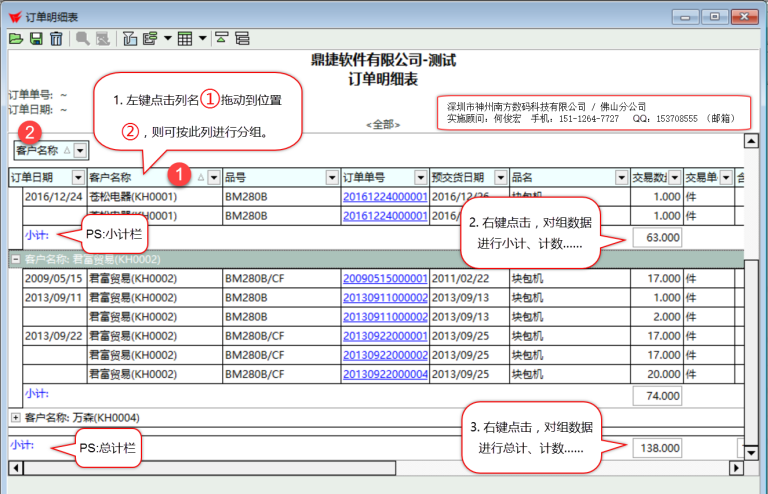The image size is (768, 494).
Task: Select date cell 2013/09/22
Action: click(54, 336)
